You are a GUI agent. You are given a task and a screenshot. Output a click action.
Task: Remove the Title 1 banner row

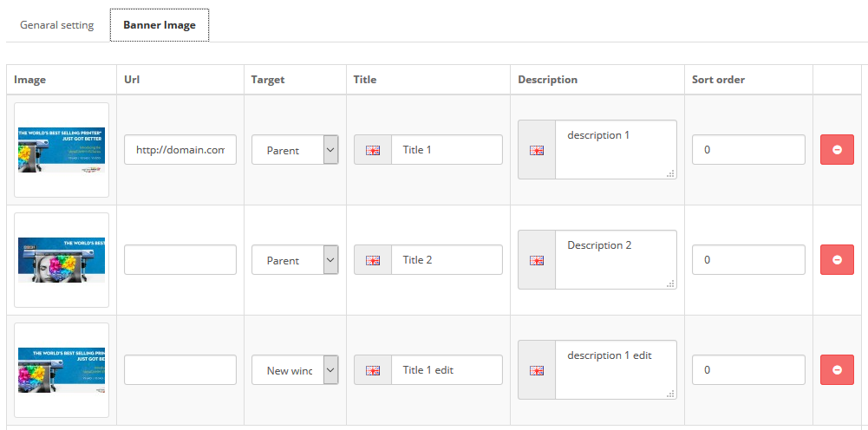coord(837,149)
